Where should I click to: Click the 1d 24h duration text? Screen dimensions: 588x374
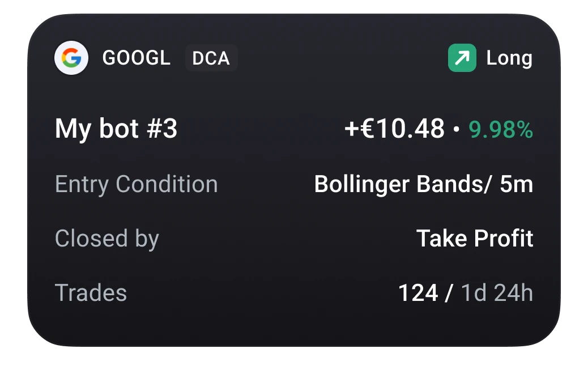(497, 293)
